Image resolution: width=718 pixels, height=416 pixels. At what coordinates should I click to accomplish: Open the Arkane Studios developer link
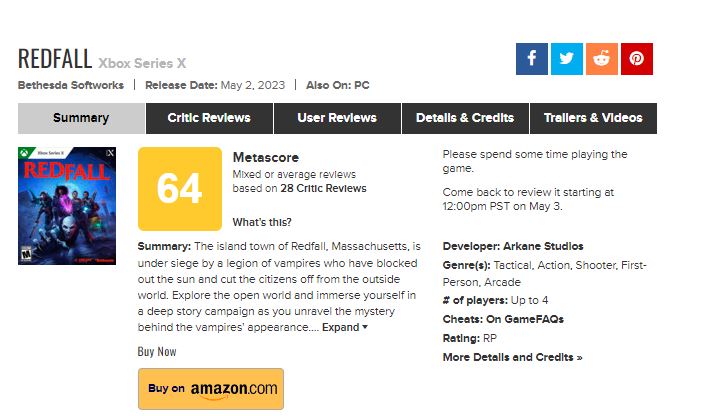543,246
